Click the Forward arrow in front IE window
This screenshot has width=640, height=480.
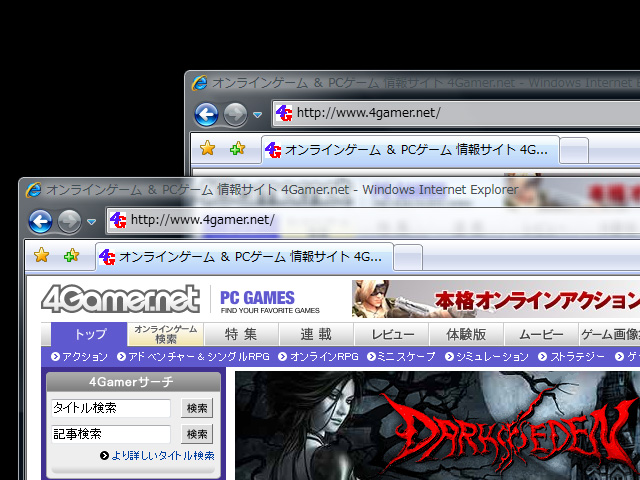tap(69, 222)
